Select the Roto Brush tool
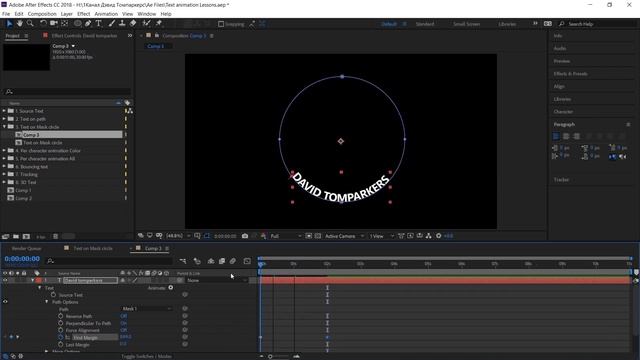Image resolution: width=640 pixels, height=360 pixels. coord(146,24)
